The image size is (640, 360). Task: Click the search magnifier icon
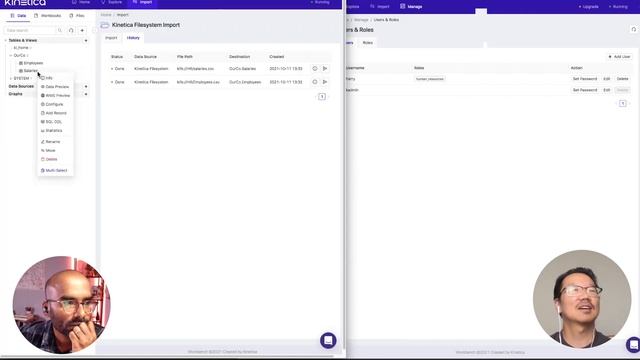click(x=60, y=30)
